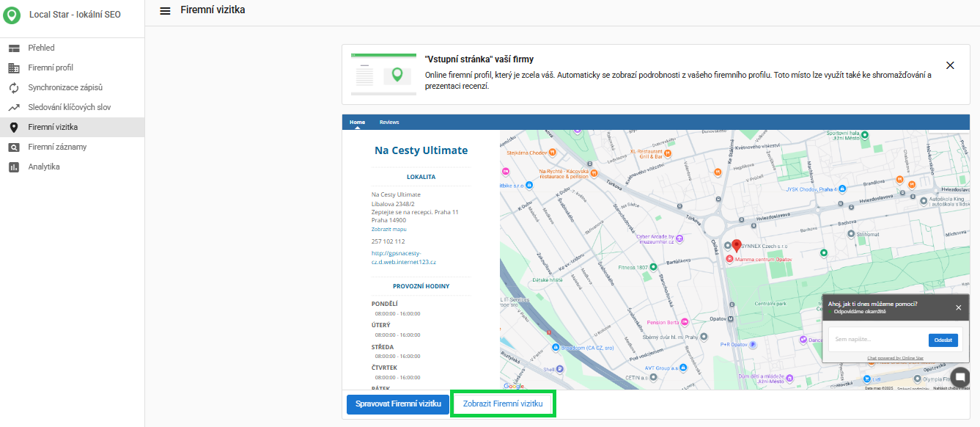Open the chat bubble launcher icon

click(x=959, y=377)
